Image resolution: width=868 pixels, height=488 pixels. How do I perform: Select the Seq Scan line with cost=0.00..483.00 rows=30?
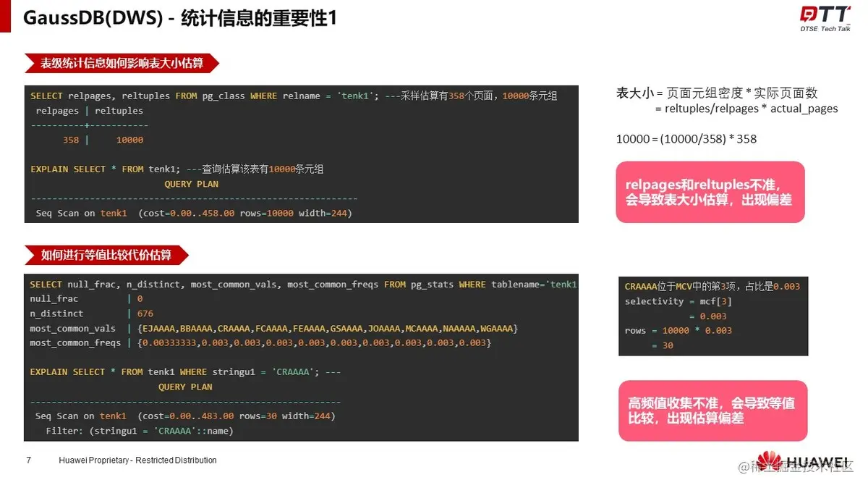click(185, 416)
